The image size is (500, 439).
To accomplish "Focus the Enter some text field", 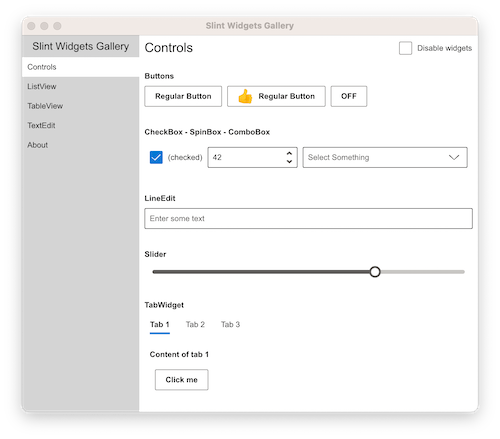I will (x=308, y=219).
